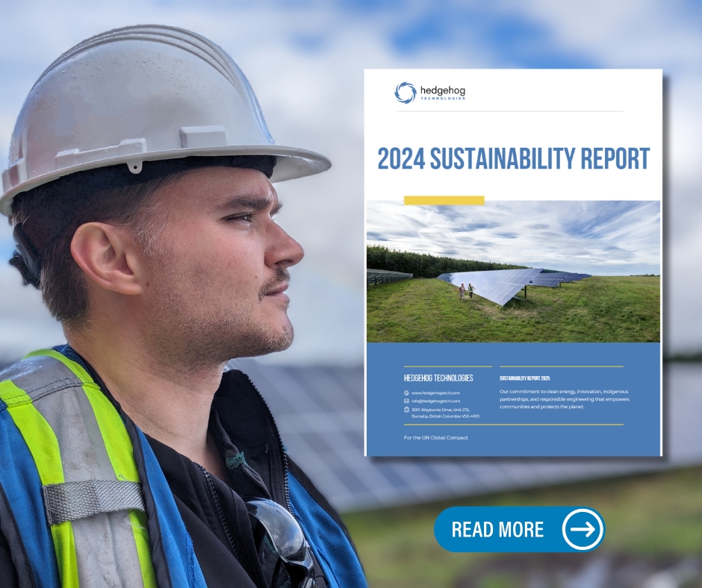Image resolution: width=702 pixels, height=588 pixels.
Task: Click the Hedgehog swirl logo icon
Action: pyautogui.click(x=405, y=93)
